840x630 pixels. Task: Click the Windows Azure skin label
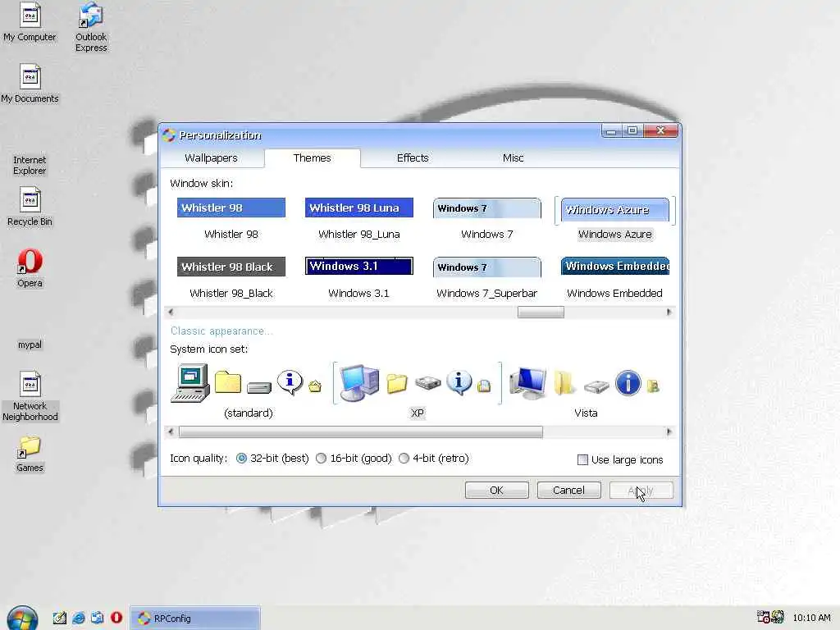(615, 234)
